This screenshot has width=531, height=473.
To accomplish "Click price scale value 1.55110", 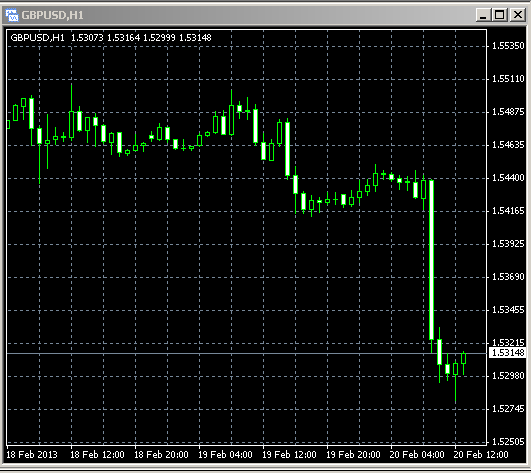I will point(508,79).
